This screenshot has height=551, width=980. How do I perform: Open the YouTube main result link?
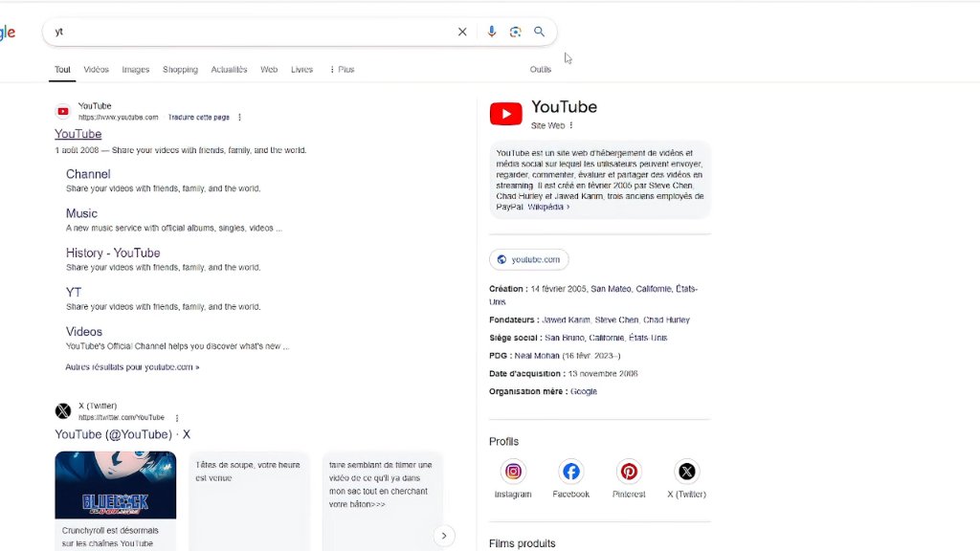click(x=78, y=134)
